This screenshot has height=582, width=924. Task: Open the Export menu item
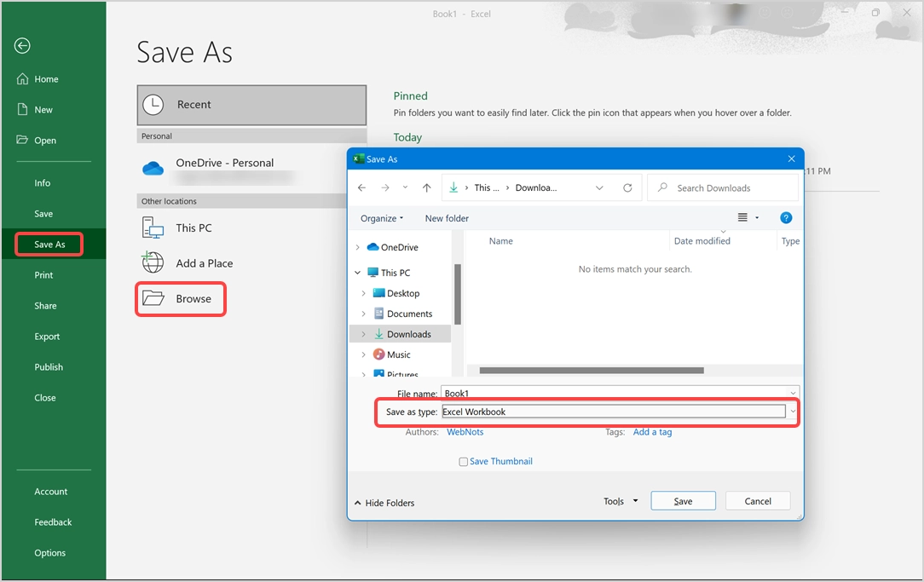point(47,337)
